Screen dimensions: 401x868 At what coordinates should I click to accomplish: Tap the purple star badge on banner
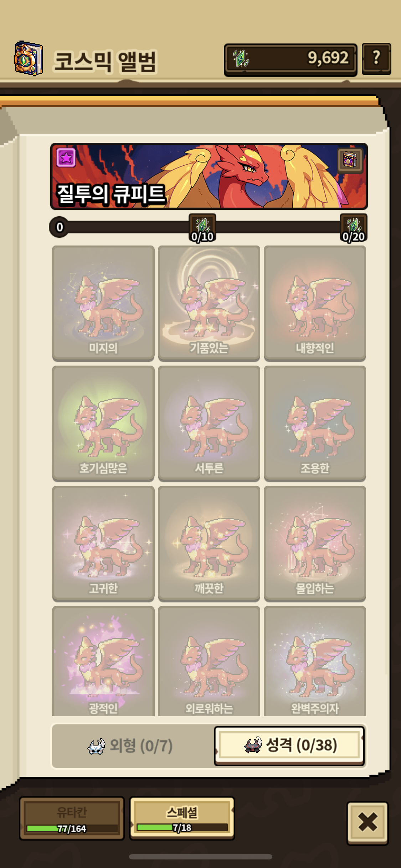pyautogui.click(x=66, y=157)
